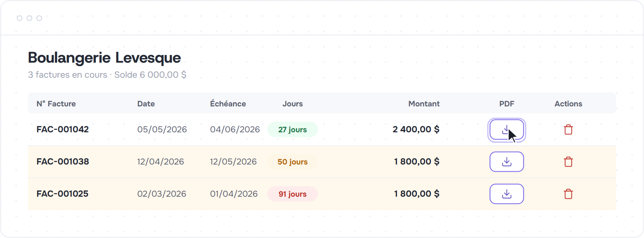The image size is (644, 238).
Task: Select invoice number FAC-001038
Action: (63, 162)
